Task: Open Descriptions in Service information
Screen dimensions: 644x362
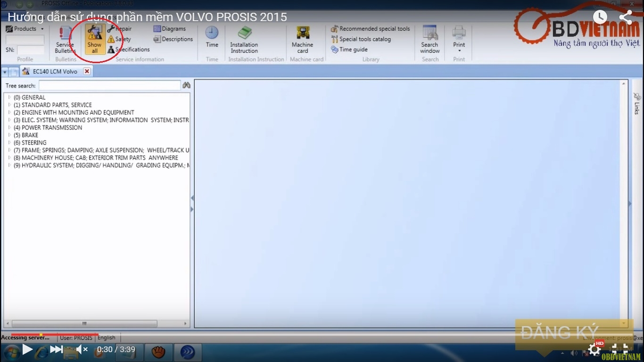Action: pyautogui.click(x=173, y=39)
